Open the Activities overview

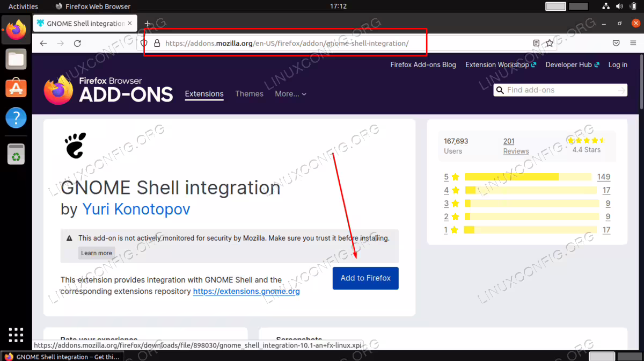pyautogui.click(x=23, y=6)
